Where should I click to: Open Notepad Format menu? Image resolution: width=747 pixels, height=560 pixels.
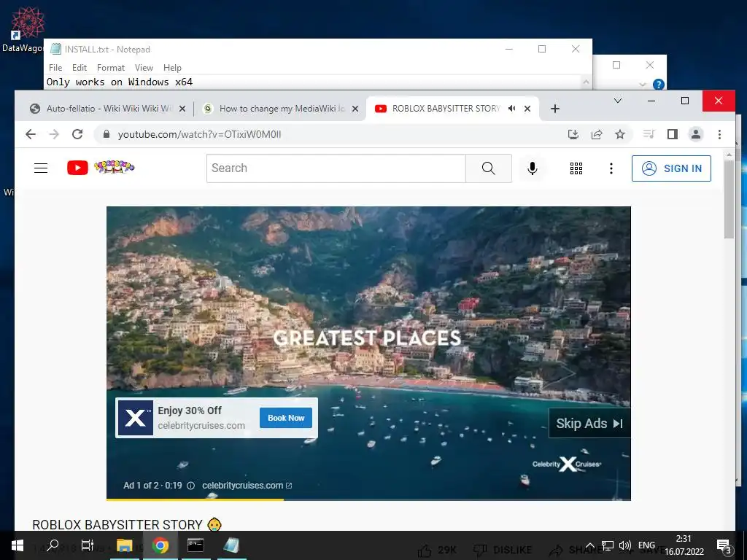[111, 68]
